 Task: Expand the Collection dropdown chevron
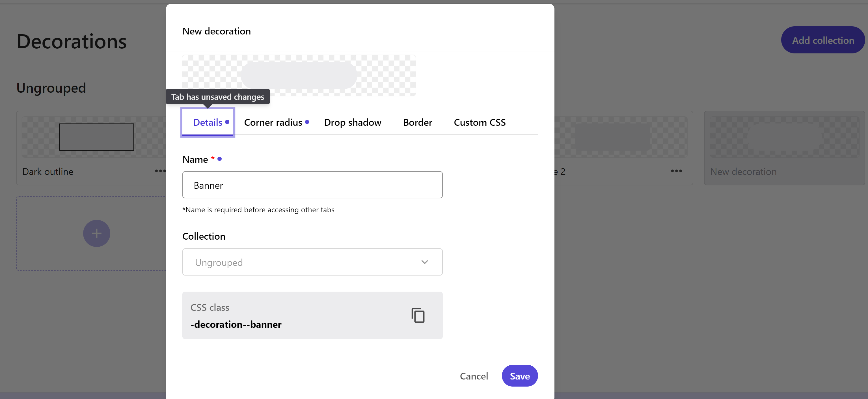click(x=424, y=262)
